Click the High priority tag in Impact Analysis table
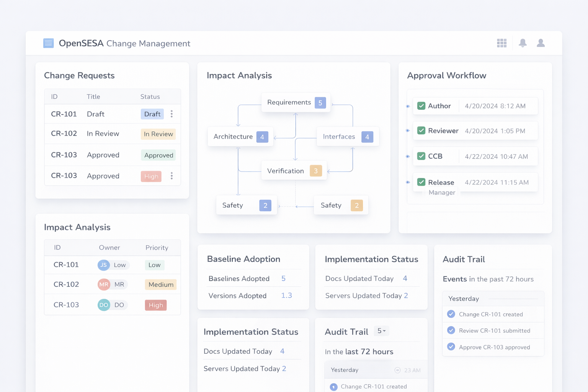 (156, 305)
